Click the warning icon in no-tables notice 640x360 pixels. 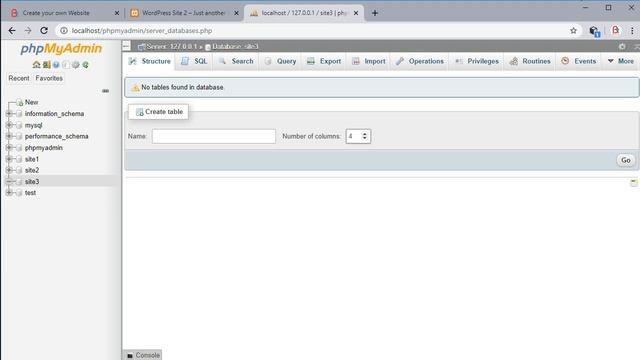(135, 87)
